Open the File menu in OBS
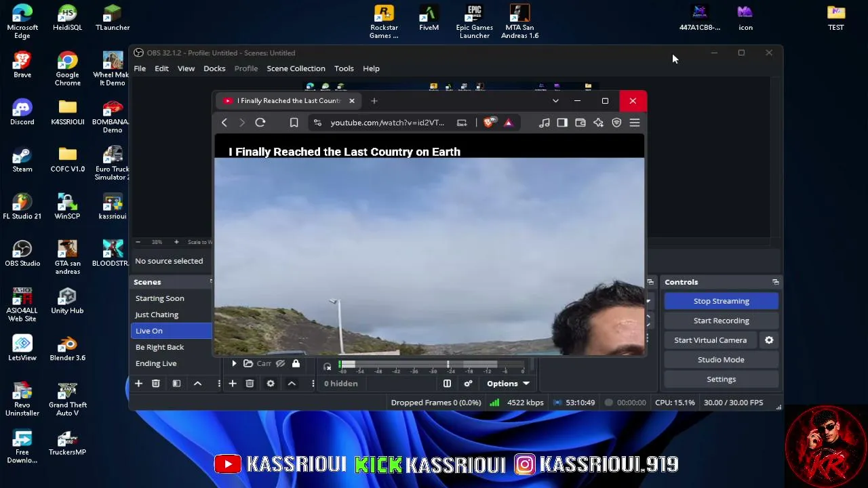868x488 pixels. (140, 68)
